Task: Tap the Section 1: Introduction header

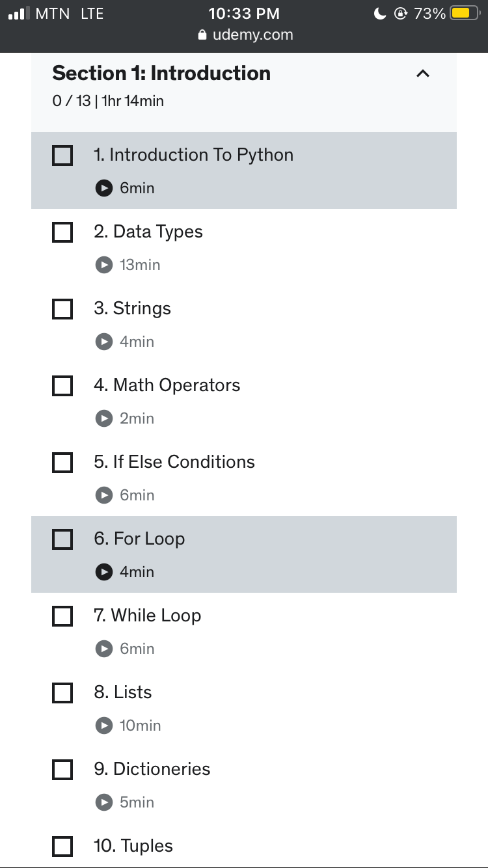Action: click(161, 74)
